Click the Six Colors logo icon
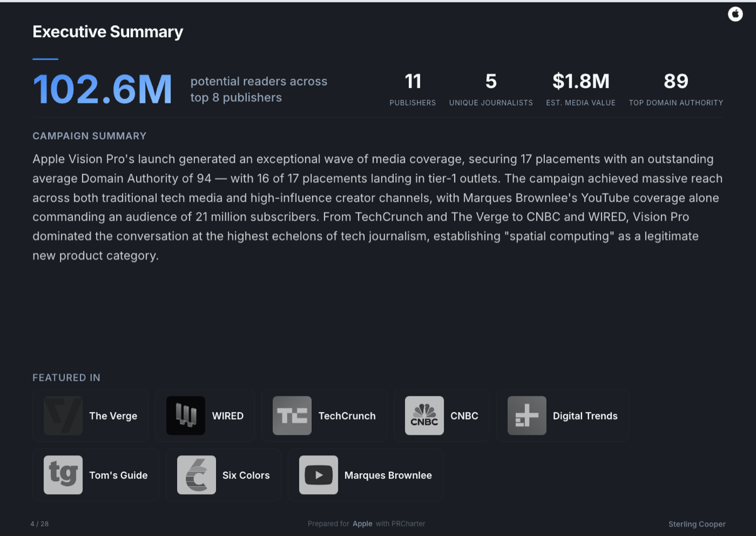The image size is (756, 536). [197, 475]
